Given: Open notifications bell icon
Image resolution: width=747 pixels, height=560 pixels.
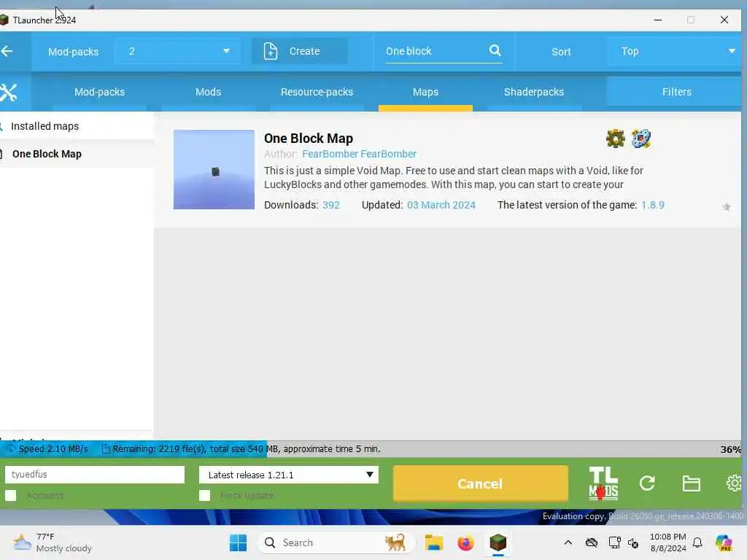Looking at the screenshot, I should [697, 542].
